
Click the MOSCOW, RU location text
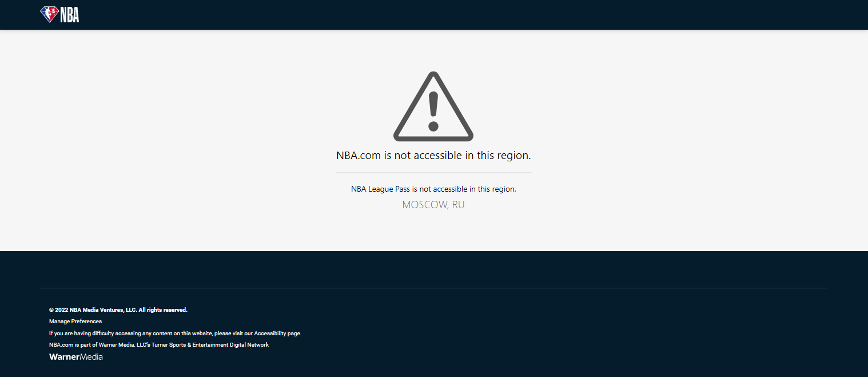tap(433, 205)
